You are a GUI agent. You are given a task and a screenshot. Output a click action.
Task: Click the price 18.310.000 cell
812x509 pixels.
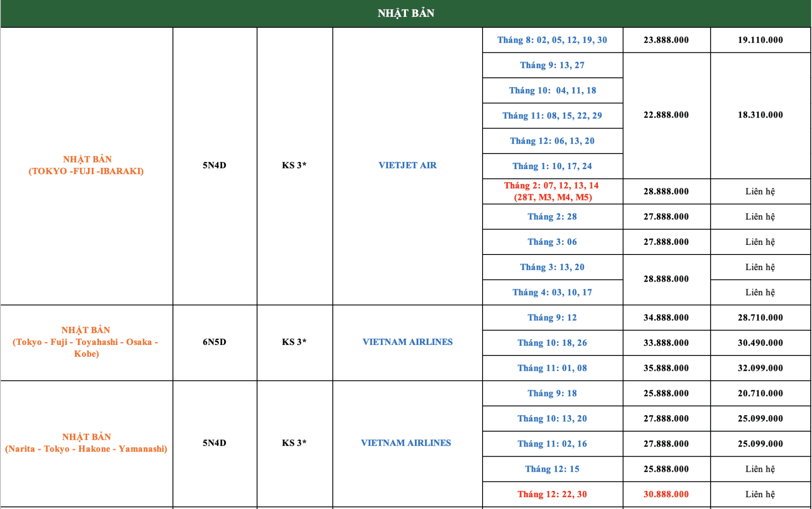[x=760, y=115]
